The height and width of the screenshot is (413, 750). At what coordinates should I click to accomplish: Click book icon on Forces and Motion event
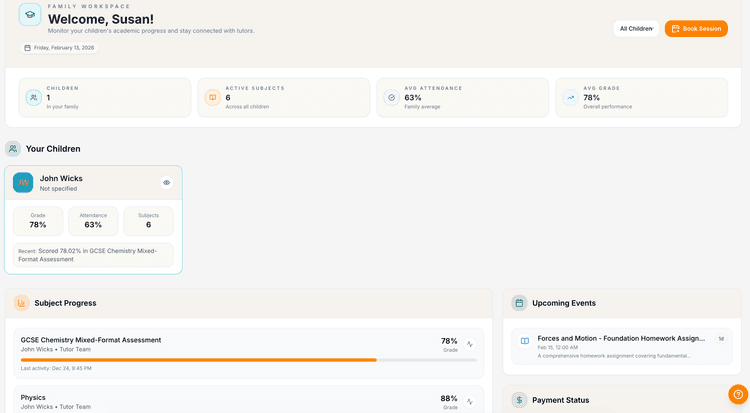click(x=525, y=341)
